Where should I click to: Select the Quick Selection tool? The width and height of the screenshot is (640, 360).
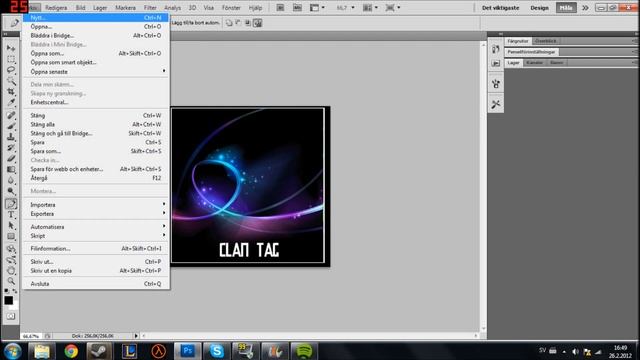pyautogui.click(x=11, y=81)
